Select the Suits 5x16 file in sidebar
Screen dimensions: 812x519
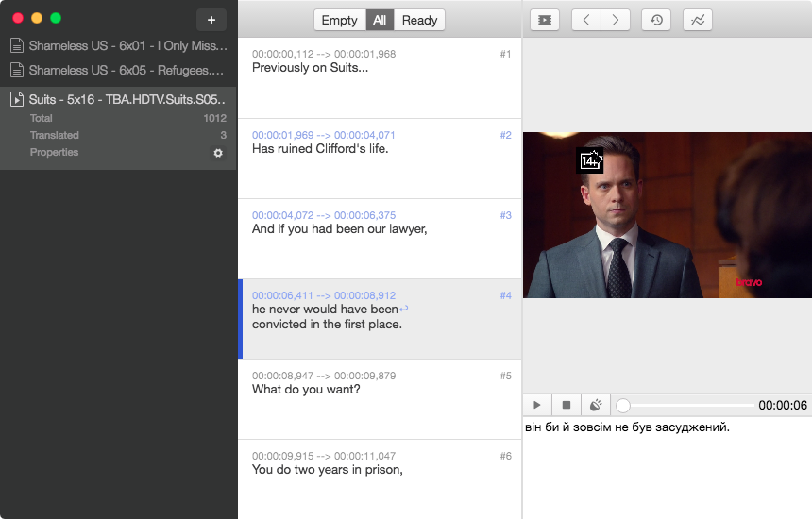click(x=119, y=99)
